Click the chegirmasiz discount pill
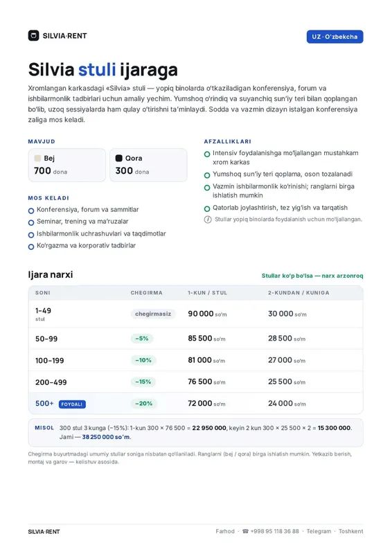This screenshot has height=554, width=392. [153, 314]
